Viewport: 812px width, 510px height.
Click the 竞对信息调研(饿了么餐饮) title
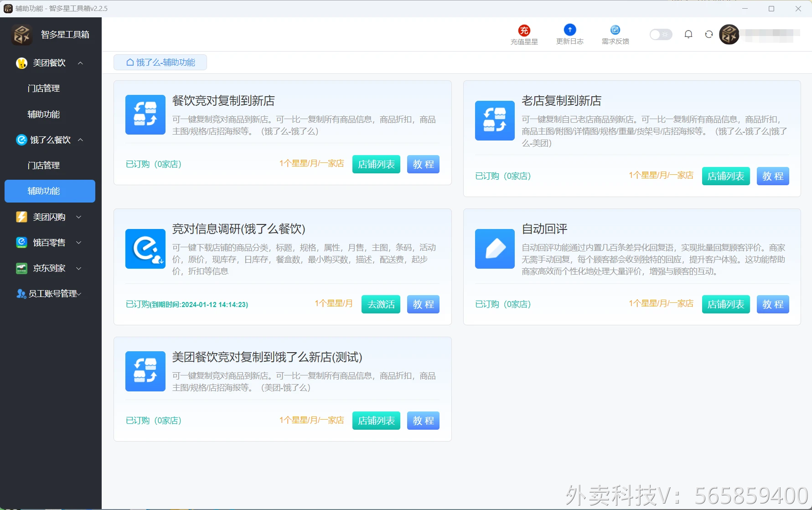click(x=238, y=229)
